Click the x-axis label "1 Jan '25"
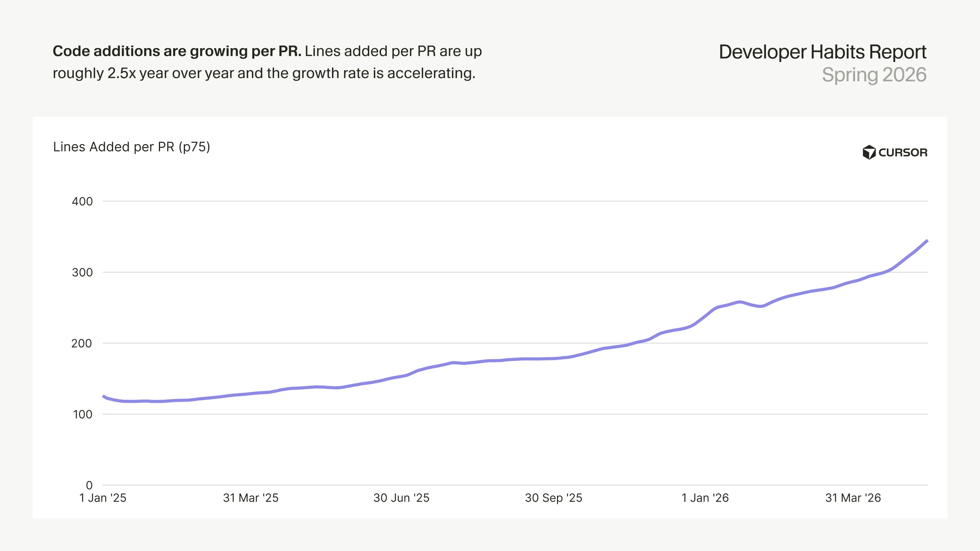The width and height of the screenshot is (980, 551). 103,498
